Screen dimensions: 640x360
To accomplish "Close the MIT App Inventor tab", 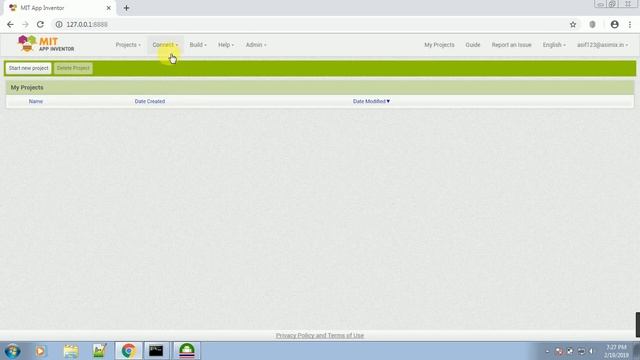I will click(x=109, y=8).
